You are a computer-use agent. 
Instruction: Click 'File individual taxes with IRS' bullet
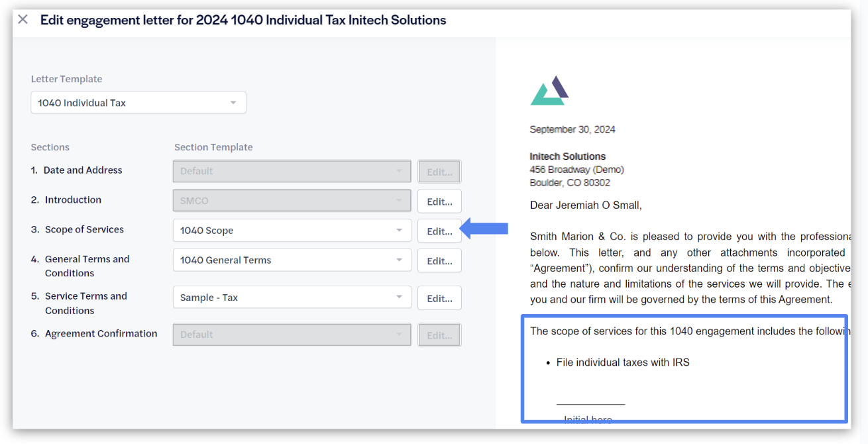point(623,362)
